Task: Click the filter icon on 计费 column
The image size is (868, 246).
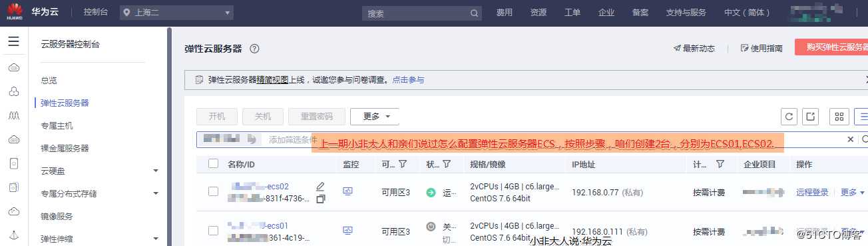Action: 720,164
